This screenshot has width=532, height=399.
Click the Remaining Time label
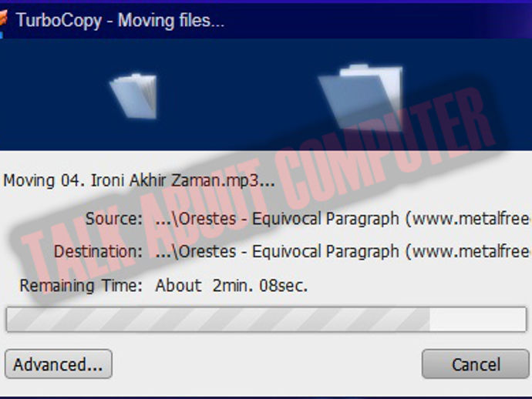[81, 286]
